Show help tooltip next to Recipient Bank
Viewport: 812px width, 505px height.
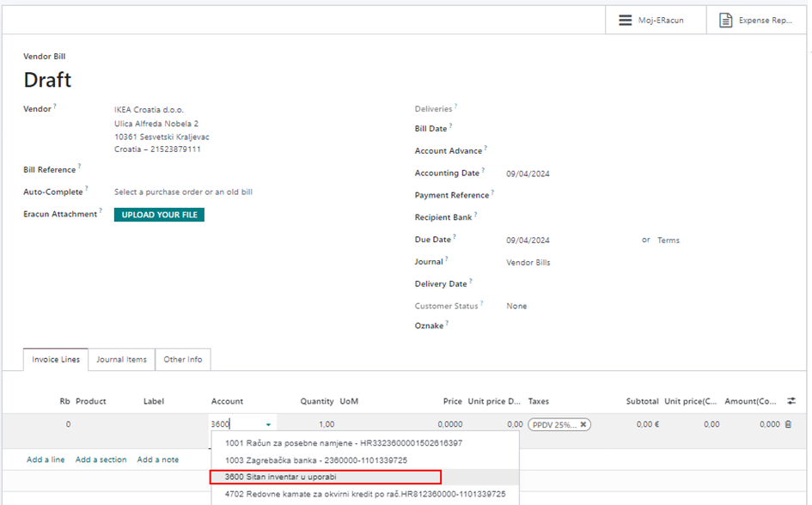[x=475, y=216]
